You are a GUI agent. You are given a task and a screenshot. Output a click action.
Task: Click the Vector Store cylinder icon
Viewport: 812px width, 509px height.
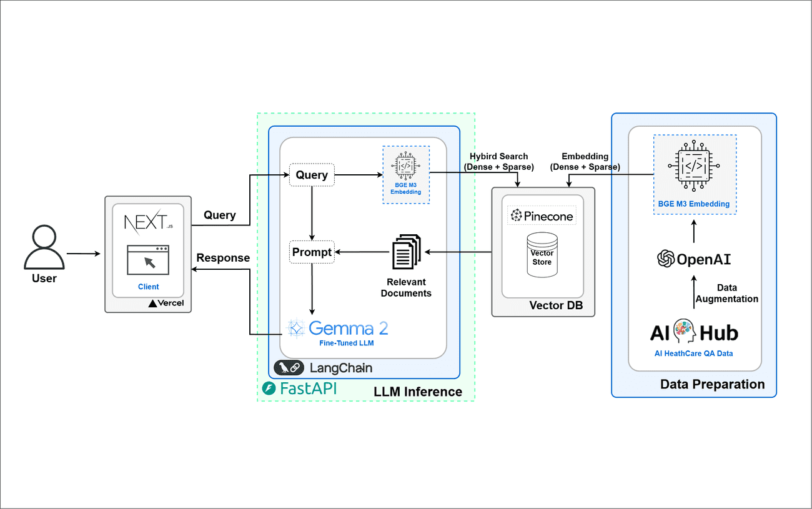pos(542,256)
